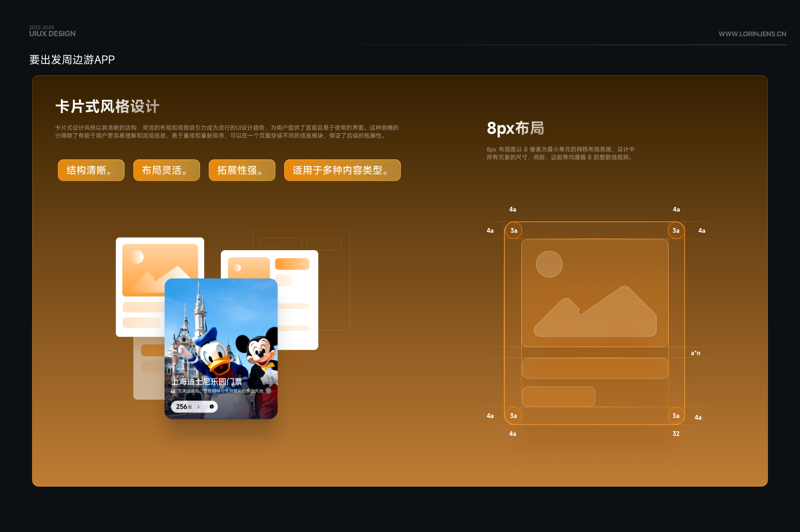The image size is (800, 532).
Task: Click the top-right 3a corner circle
Action: [x=676, y=231]
